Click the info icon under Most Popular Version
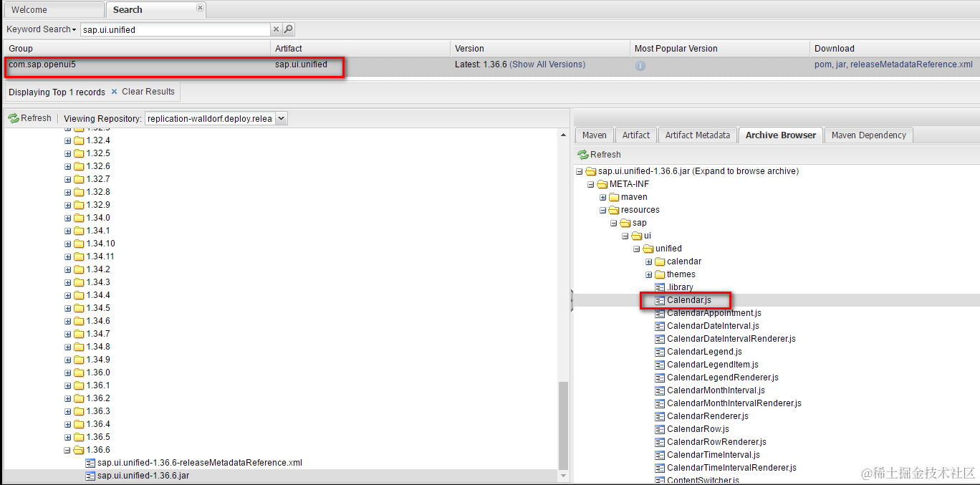This screenshot has width=980, height=485. point(640,65)
